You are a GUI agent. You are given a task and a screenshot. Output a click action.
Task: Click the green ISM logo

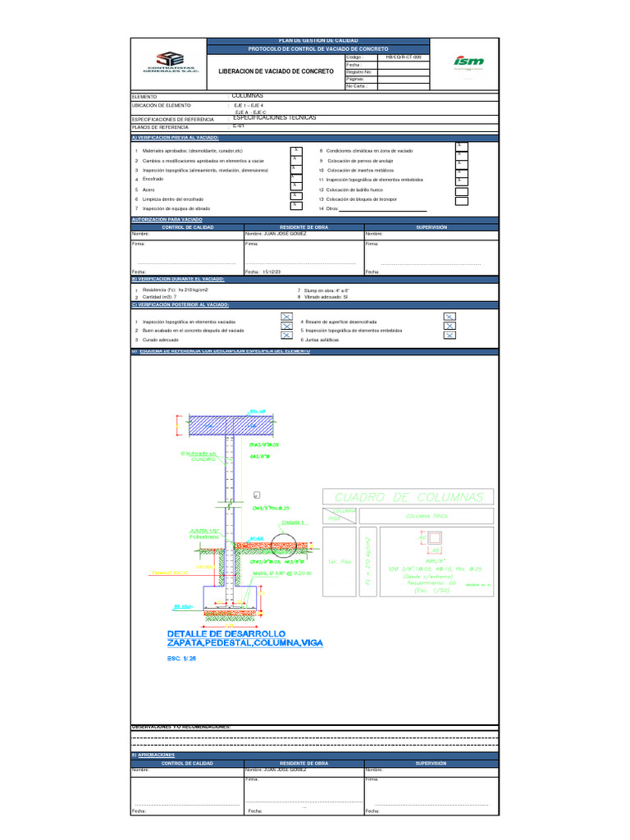[x=468, y=62]
